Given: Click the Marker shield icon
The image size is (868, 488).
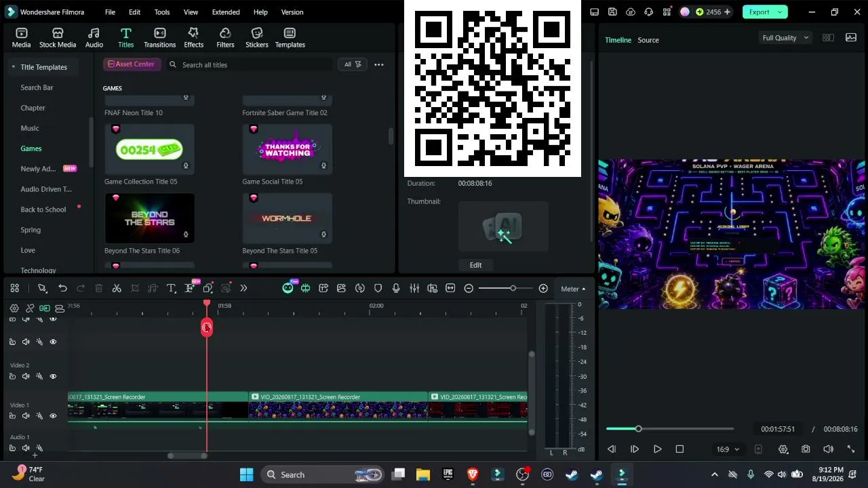Looking at the screenshot, I should (378, 288).
